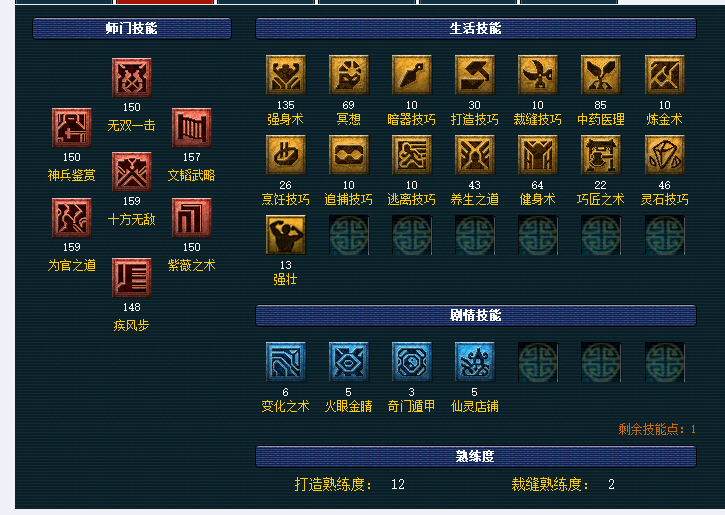The image size is (725, 515).
Task: Select the 强壮 muscle figure icon
Action: [x=286, y=235]
